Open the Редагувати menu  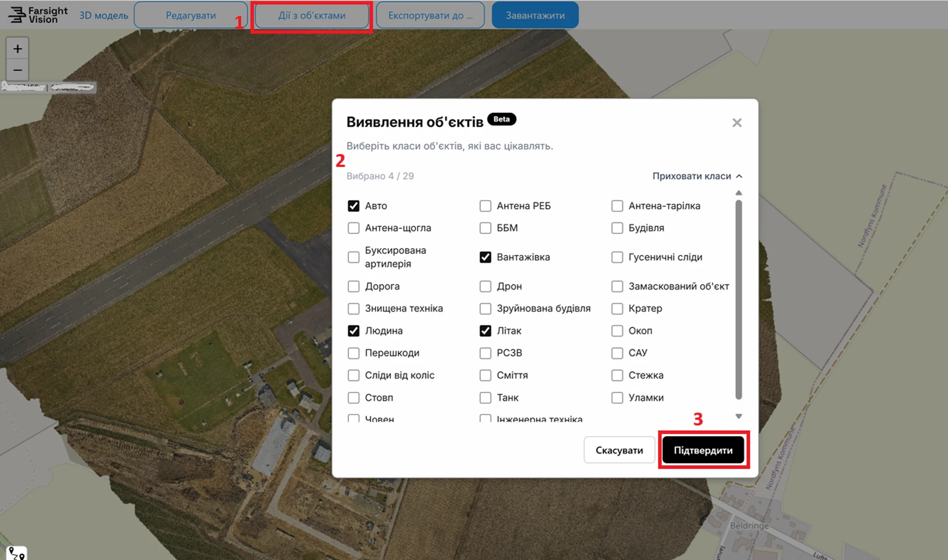(x=191, y=15)
